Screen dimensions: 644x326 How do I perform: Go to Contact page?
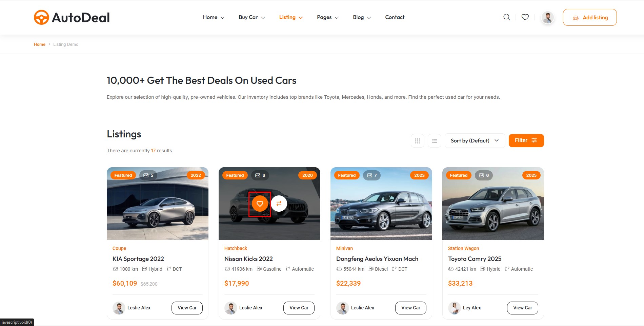pos(395,17)
